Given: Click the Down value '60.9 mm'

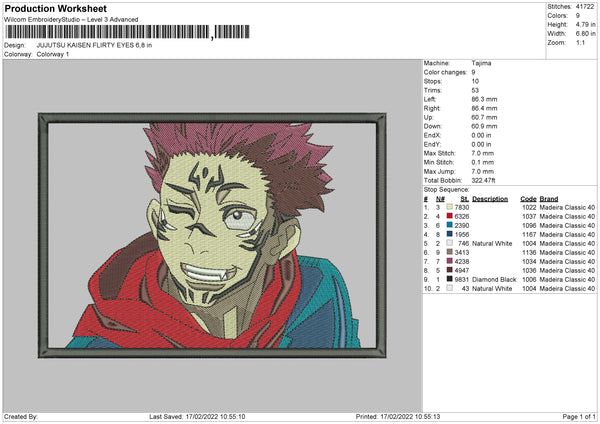Looking at the screenshot, I should (x=484, y=126).
